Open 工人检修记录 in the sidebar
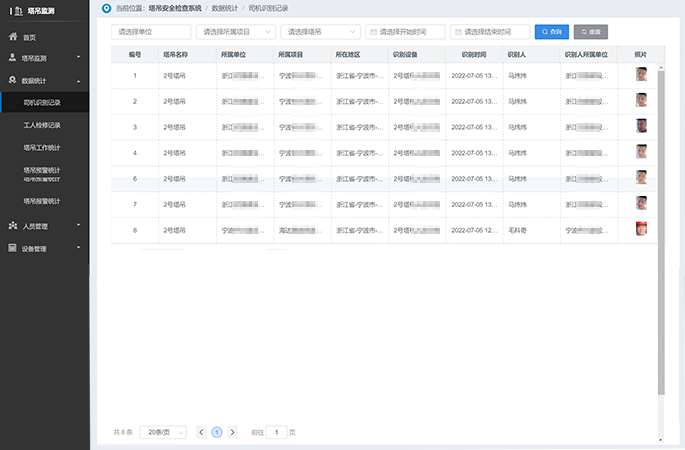The width and height of the screenshot is (685, 450). coord(42,126)
